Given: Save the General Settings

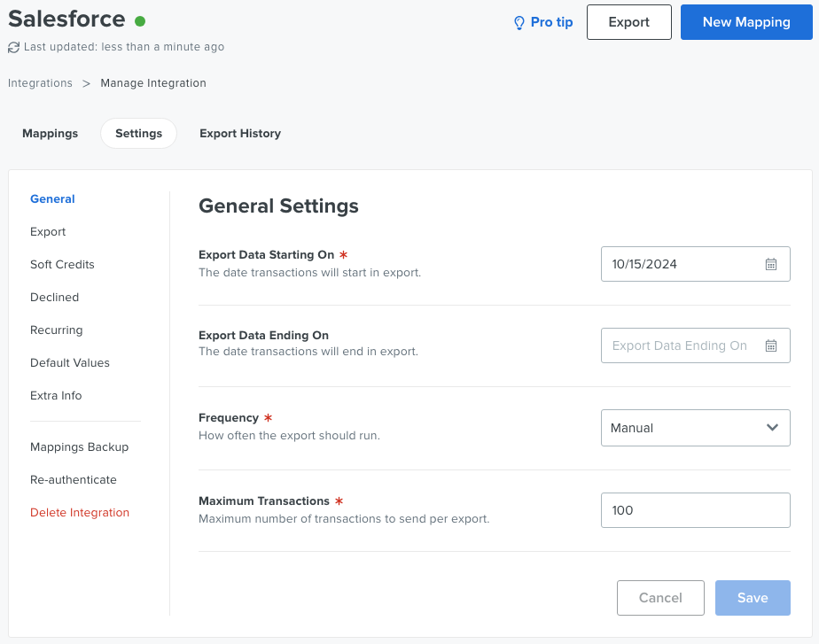Looking at the screenshot, I should (x=753, y=598).
